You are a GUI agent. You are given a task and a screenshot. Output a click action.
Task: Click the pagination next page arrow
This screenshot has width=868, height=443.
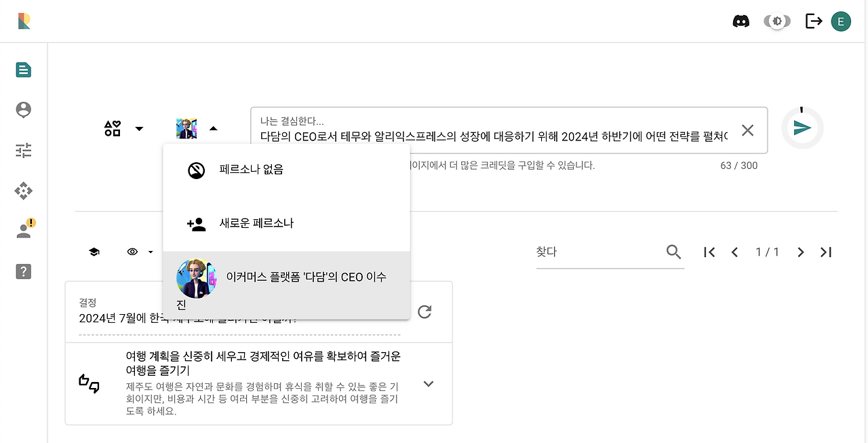point(800,252)
